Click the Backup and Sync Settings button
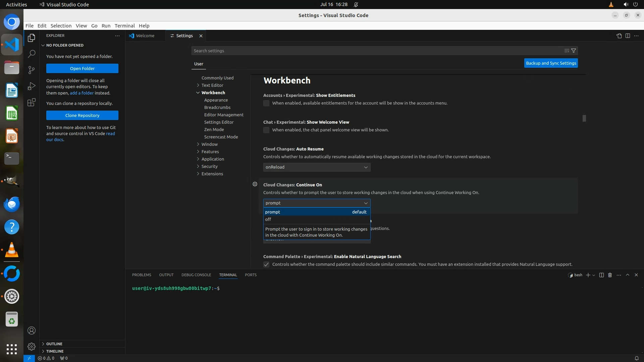Image resolution: width=644 pixels, height=362 pixels. click(x=551, y=63)
